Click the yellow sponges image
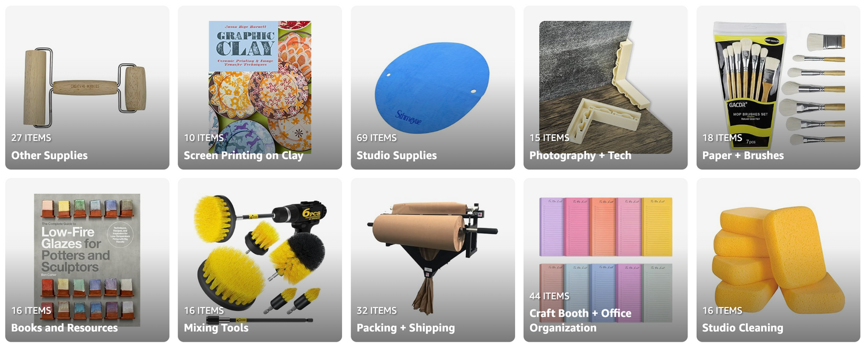868x348 pixels. pyautogui.click(x=779, y=260)
